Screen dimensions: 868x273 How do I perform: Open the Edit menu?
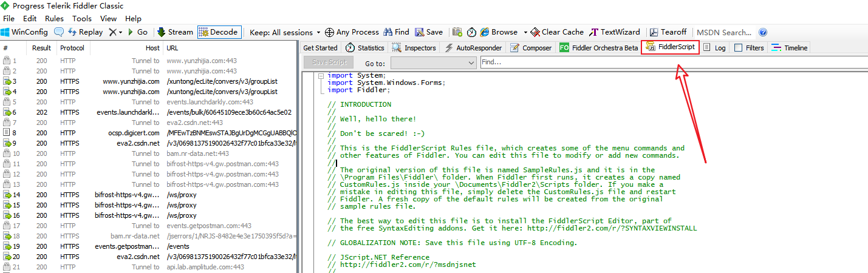tap(29, 19)
